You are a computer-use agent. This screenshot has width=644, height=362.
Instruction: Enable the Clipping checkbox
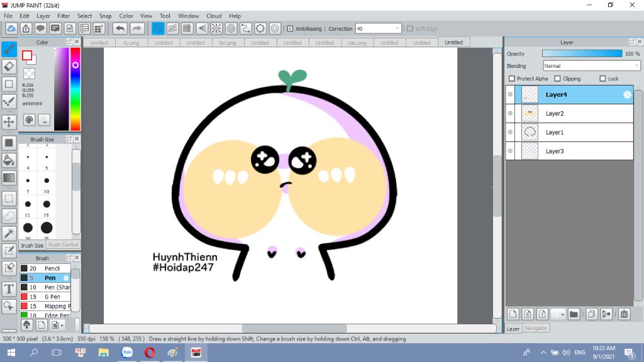point(557,79)
